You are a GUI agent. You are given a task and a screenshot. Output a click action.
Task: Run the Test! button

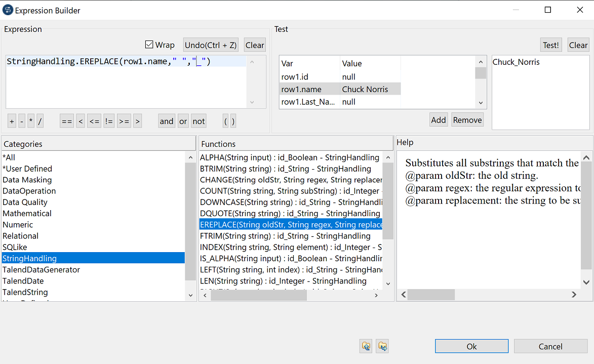(550, 45)
